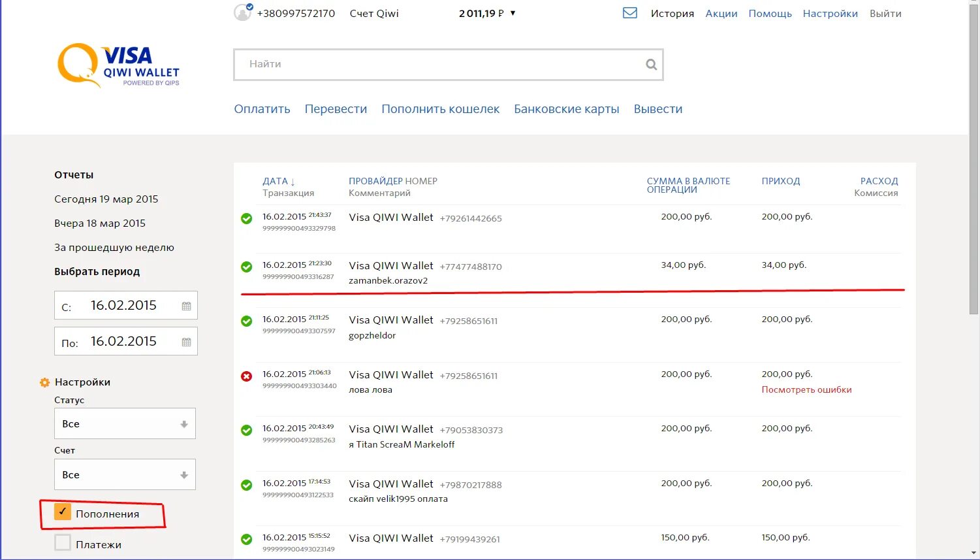Open the messages envelope icon
The width and height of the screenshot is (980, 560).
click(630, 13)
